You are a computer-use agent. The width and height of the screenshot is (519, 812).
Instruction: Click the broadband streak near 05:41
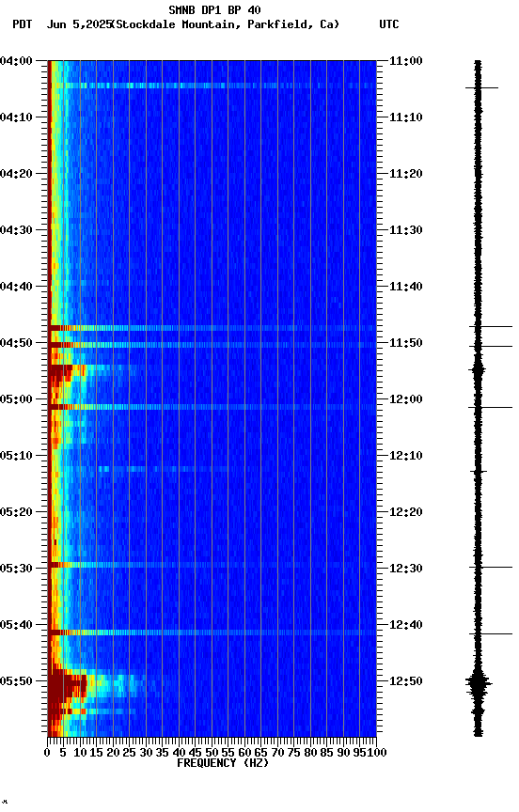(212, 632)
